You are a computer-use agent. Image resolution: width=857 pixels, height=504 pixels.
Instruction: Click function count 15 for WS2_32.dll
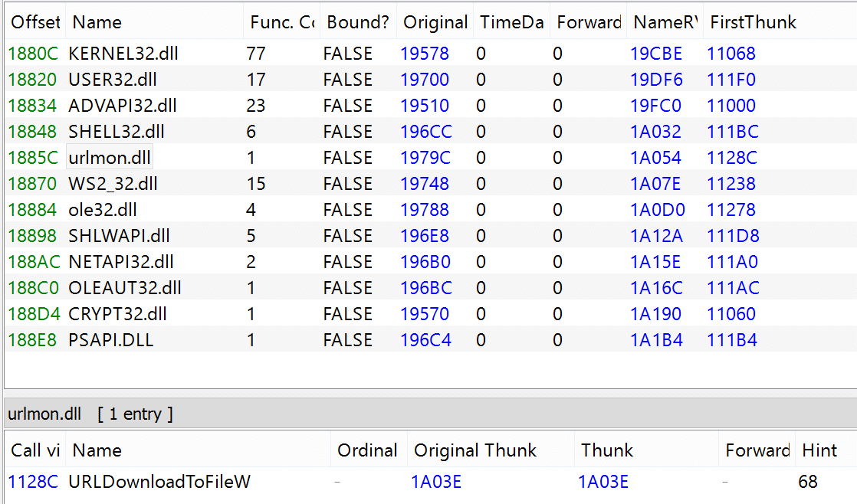click(x=256, y=184)
